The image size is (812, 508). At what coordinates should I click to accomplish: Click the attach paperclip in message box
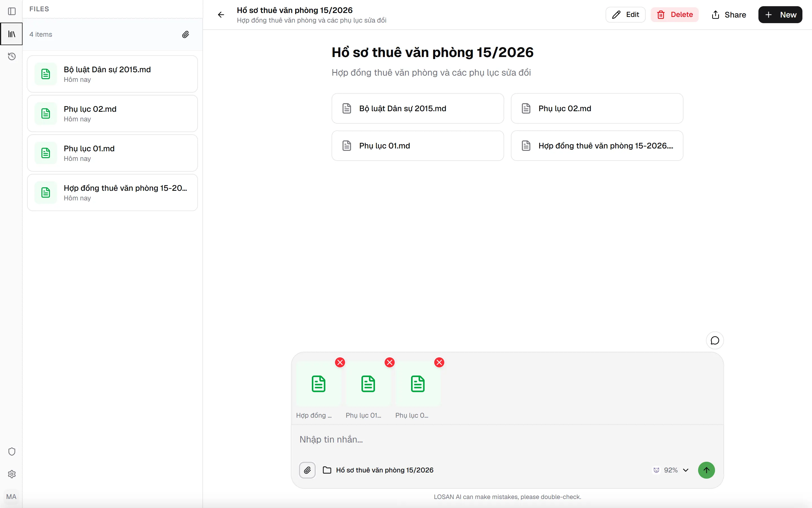click(x=307, y=470)
